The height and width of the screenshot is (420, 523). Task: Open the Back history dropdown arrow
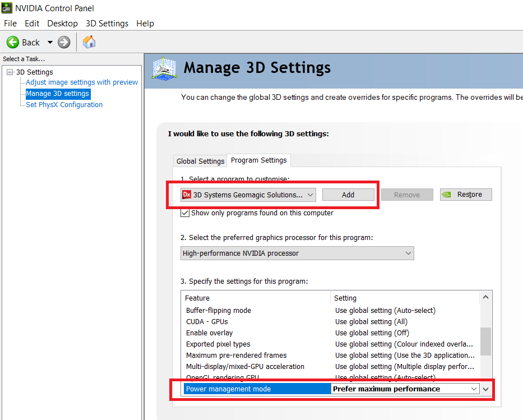click(x=50, y=43)
